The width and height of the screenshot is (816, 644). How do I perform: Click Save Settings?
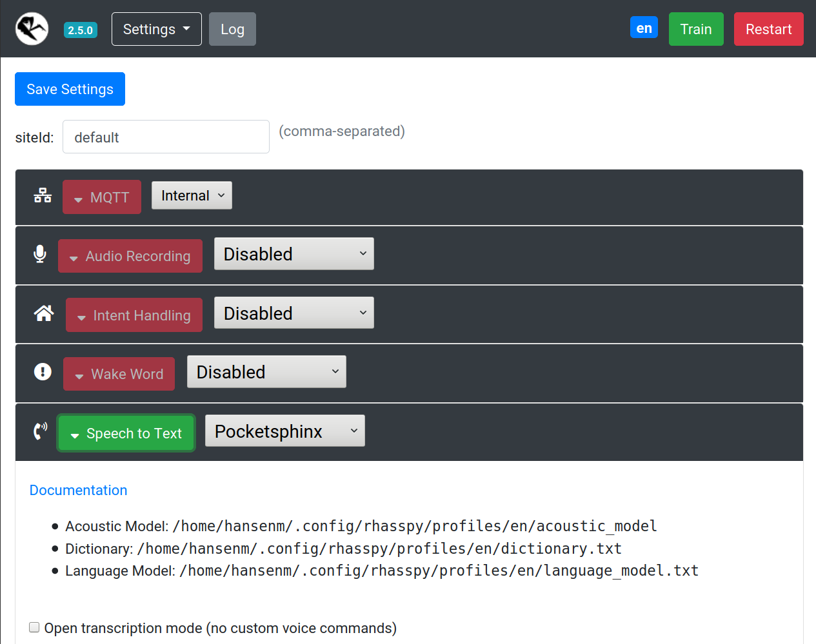70,89
